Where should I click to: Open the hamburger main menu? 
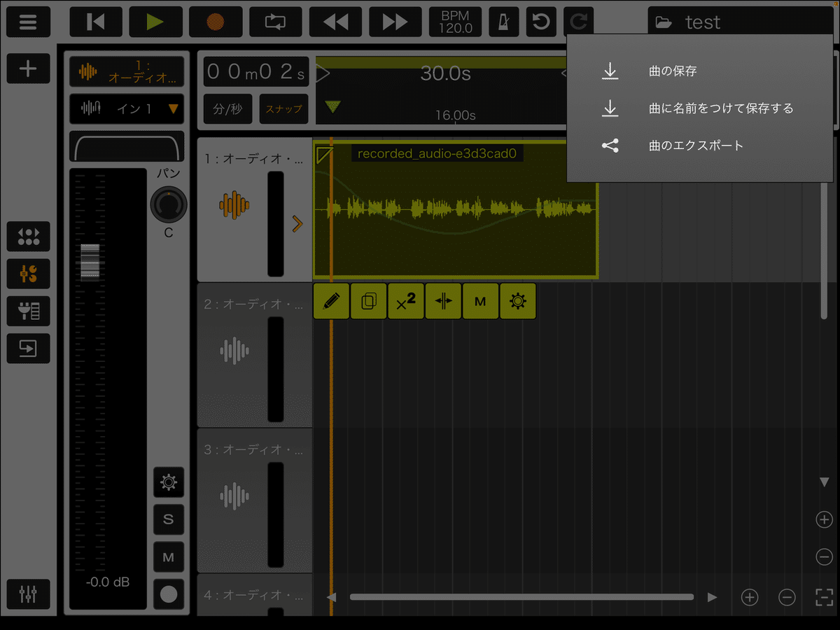tap(28, 22)
